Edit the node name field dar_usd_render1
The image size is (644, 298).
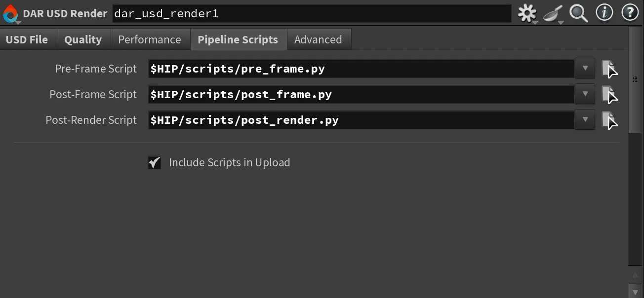coord(311,13)
